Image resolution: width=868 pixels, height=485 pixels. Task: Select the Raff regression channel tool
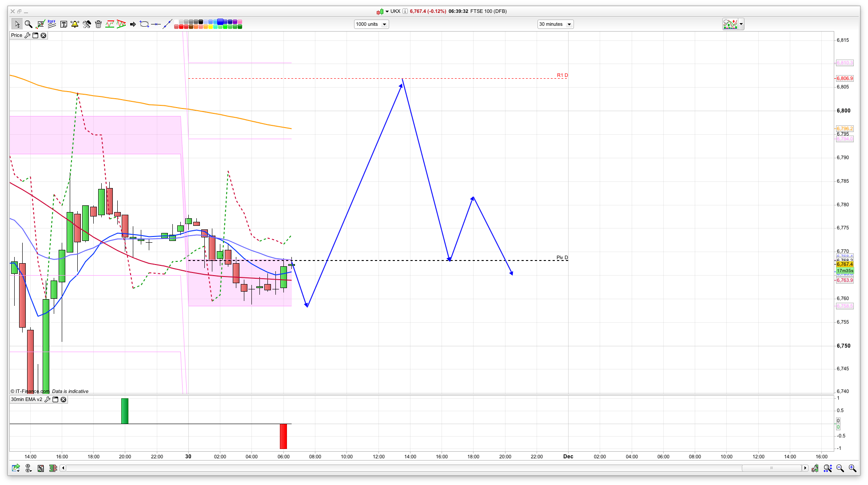coord(52,24)
